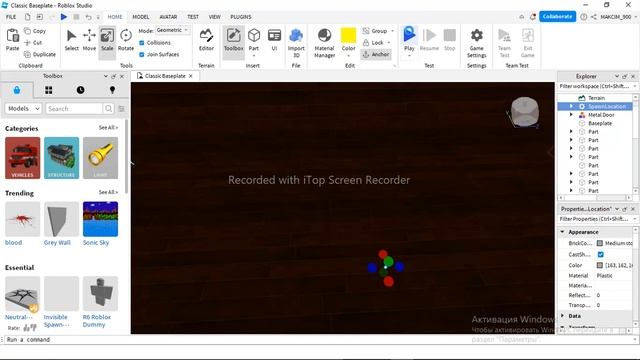640x360 pixels.
Task: Click Copy in Clipboard group
Action: (35, 31)
